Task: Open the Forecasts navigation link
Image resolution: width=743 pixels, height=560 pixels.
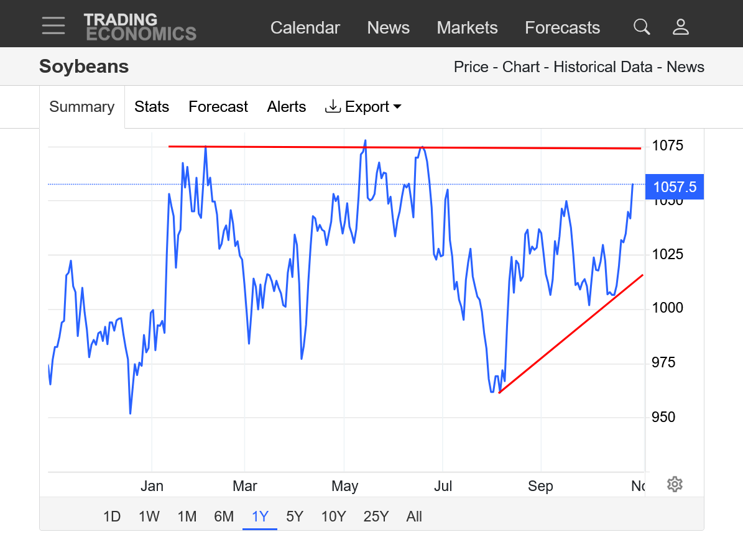Action: click(562, 28)
